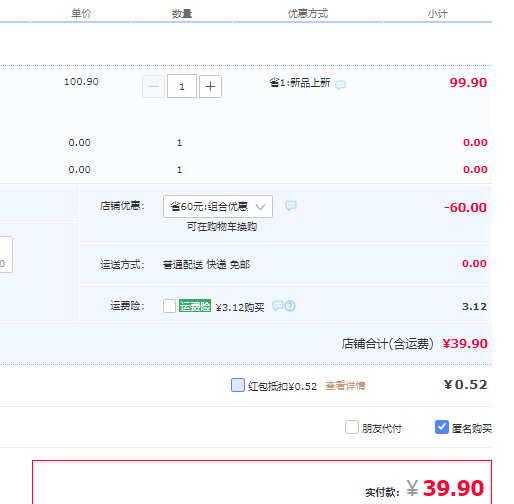This screenshot has height=504, width=514.
Task: Click the green 运费险 badge
Action: 195,306
